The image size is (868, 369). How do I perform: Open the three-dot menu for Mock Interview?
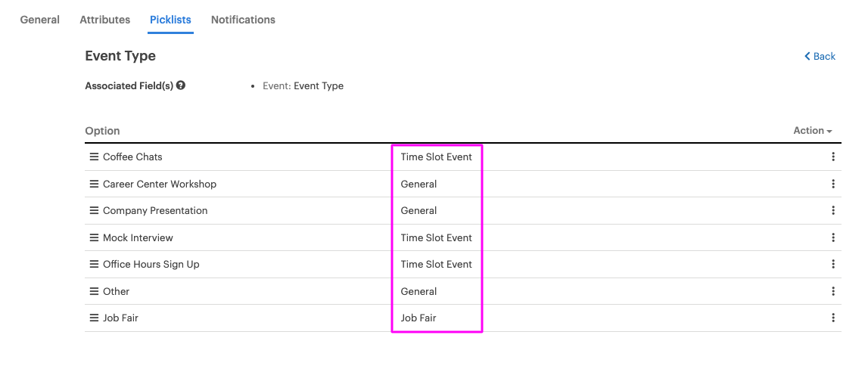[832, 238]
